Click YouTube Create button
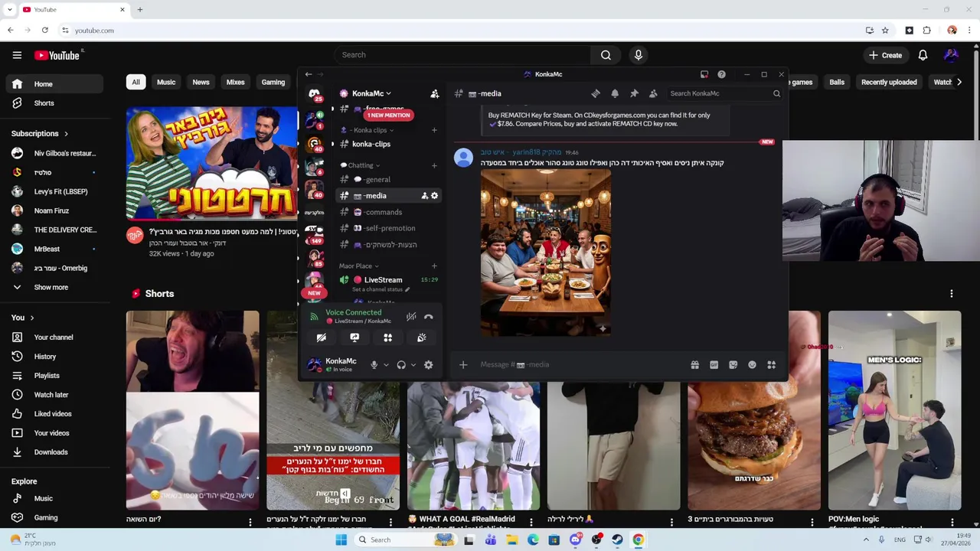This screenshot has height=551, width=980. pyautogui.click(x=885, y=55)
